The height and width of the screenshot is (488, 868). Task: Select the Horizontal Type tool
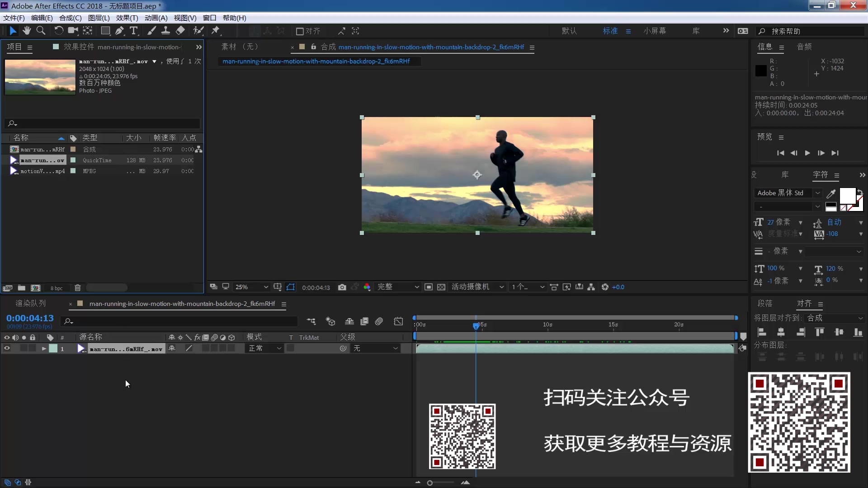(134, 31)
